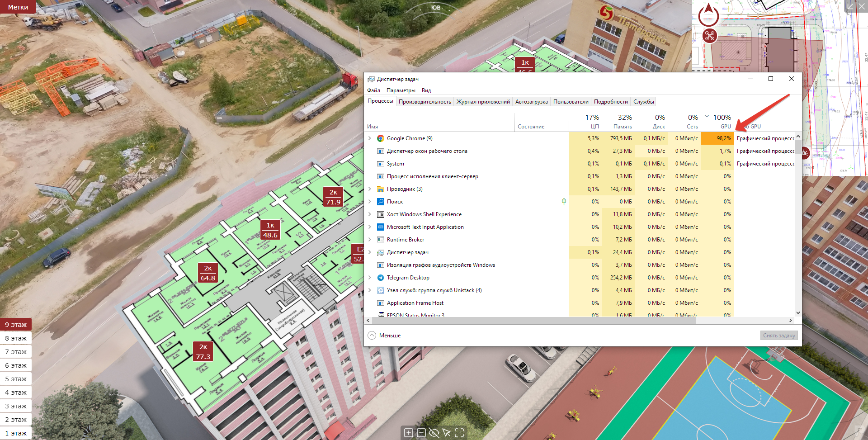Image resolution: width=868 pixels, height=440 pixels.
Task: Sort by the Имя column header
Action: coord(439,122)
